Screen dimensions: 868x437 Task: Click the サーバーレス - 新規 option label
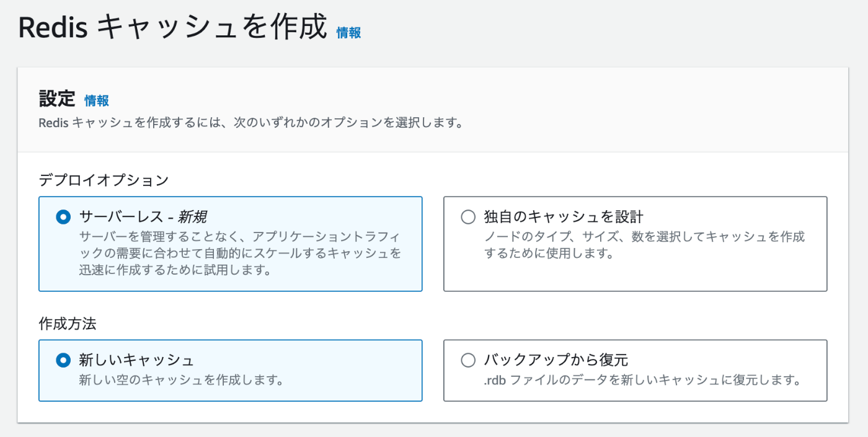143,217
